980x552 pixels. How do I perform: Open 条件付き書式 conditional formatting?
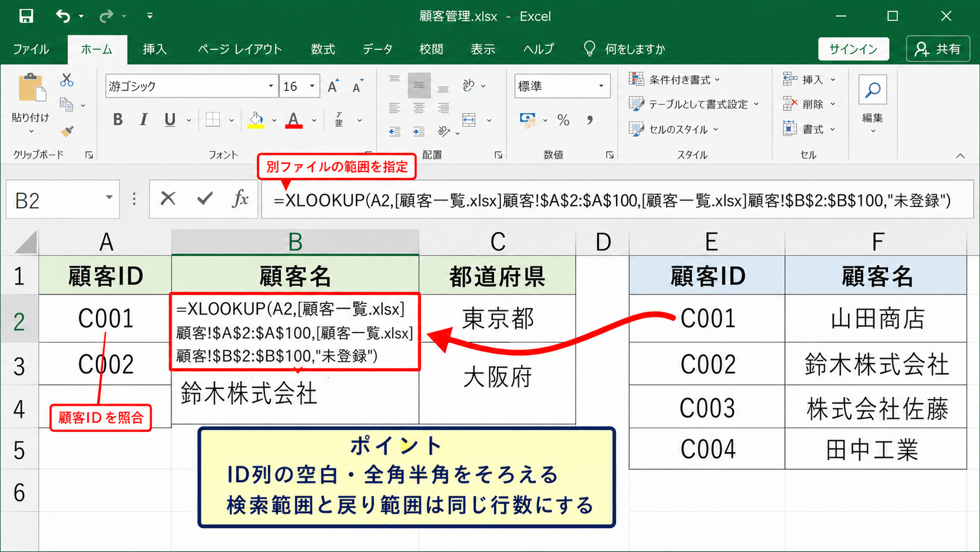click(674, 79)
